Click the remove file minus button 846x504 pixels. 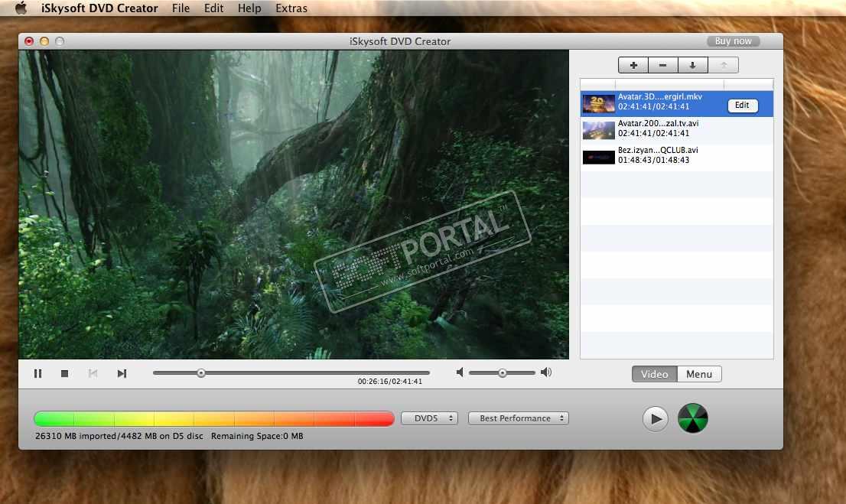[663, 65]
